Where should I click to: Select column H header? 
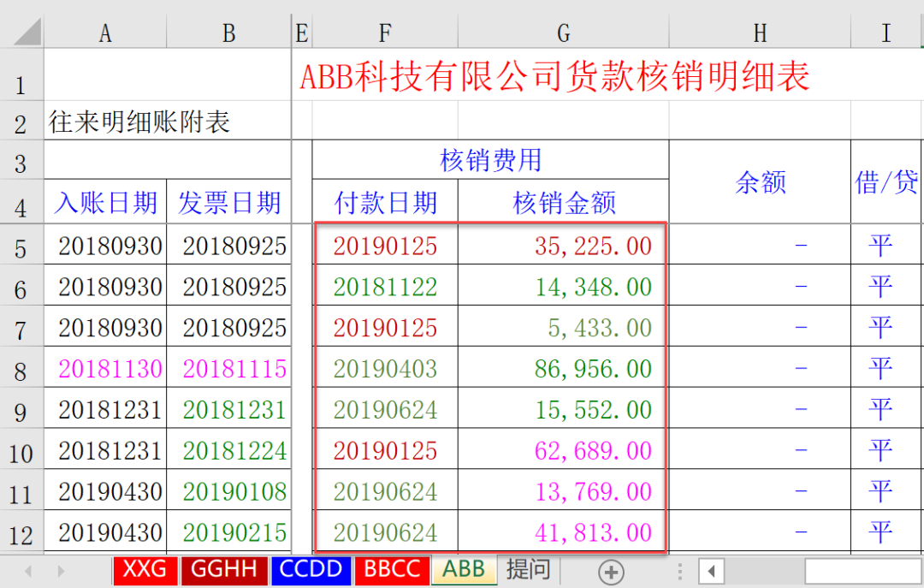pyautogui.click(x=761, y=33)
